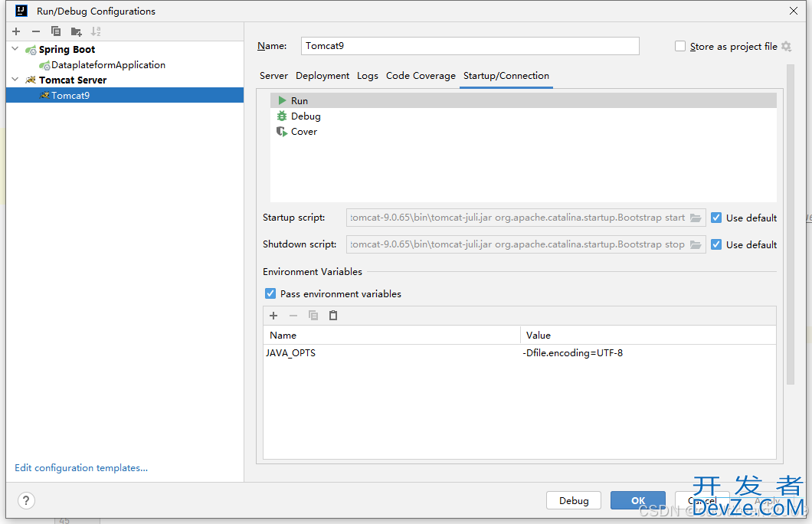Sort configurations alphabetically
This screenshot has height=524, width=812.
tap(96, 31)
